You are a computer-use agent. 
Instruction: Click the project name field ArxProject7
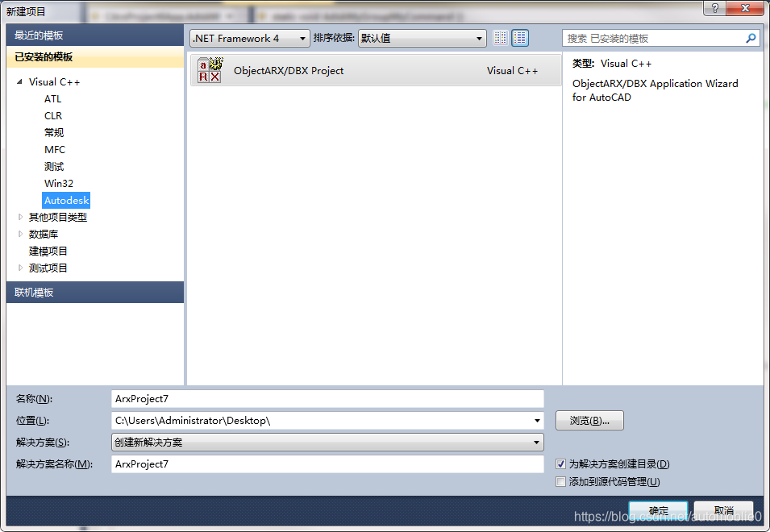327,399
